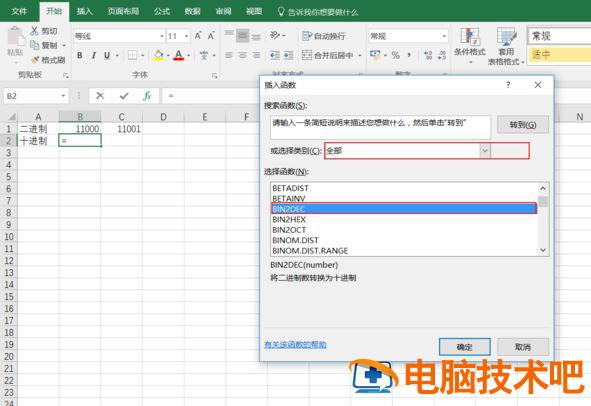Apply comma style number format
591x406 pixels.
pos(409,55)
